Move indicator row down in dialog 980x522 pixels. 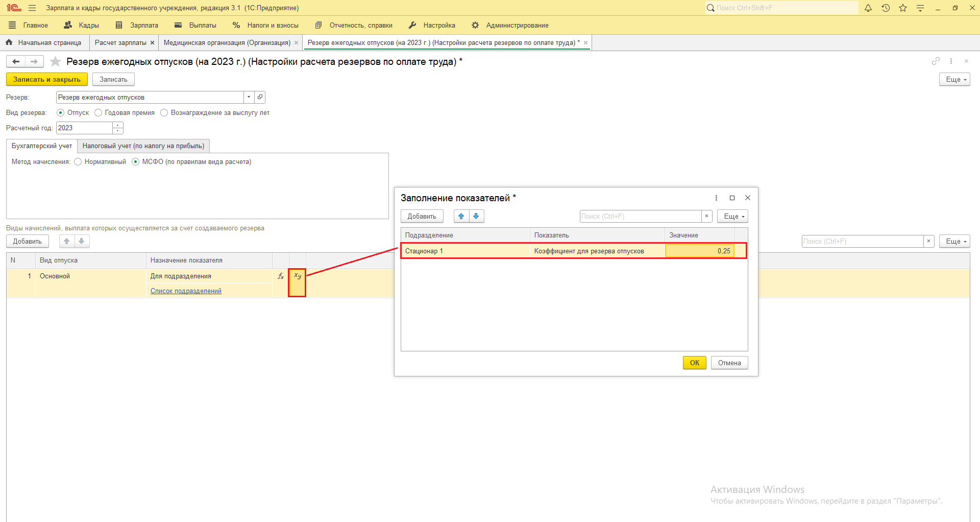(476, 216)
